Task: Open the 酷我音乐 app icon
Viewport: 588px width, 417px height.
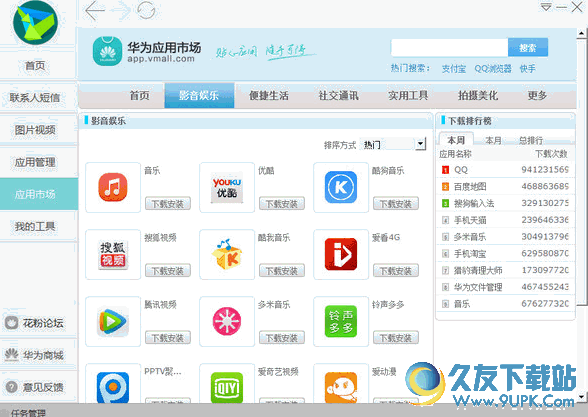Action: [227, 254]
